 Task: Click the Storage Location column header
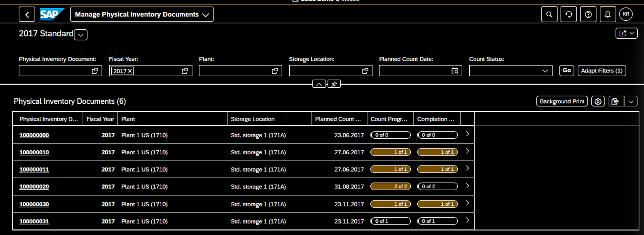(269, 119)
